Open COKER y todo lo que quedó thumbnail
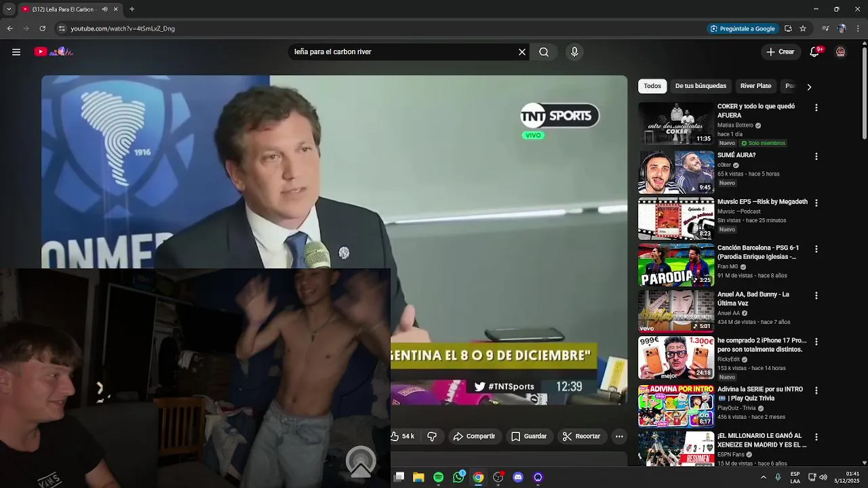 pyautogui.click(x=676, y=123)
